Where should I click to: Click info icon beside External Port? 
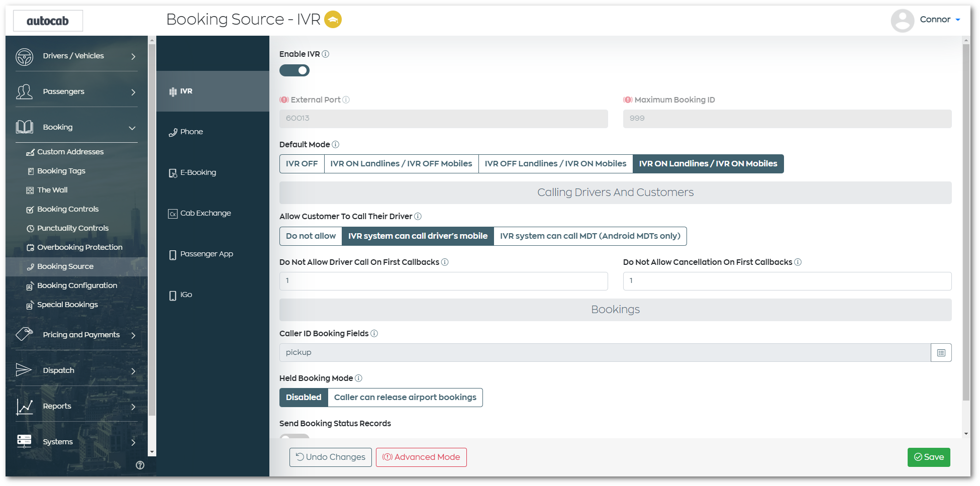(346, 100)
